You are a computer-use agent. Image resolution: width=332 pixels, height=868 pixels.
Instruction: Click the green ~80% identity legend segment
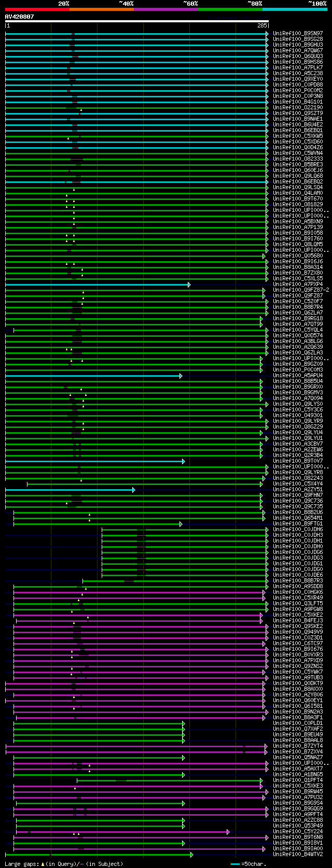230,9
